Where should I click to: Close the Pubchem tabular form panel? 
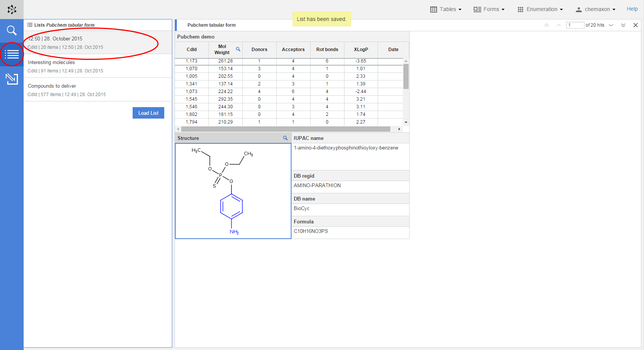click(635, 25)
